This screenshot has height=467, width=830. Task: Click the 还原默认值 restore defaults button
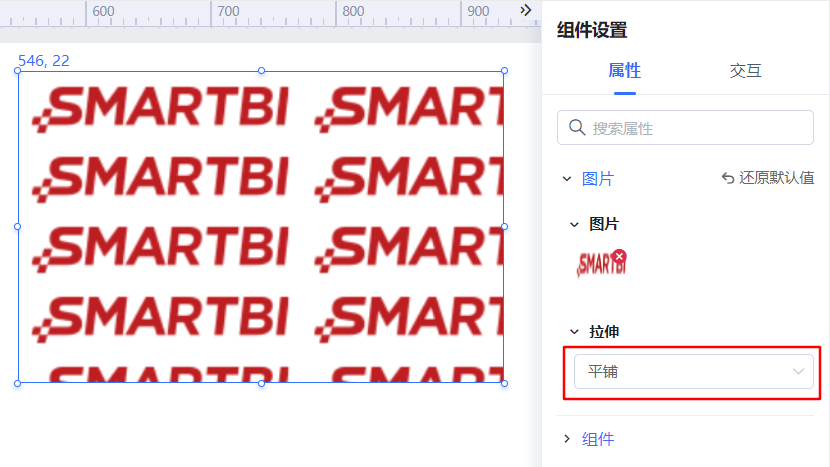pyautogui.click(x=768, y=178)
